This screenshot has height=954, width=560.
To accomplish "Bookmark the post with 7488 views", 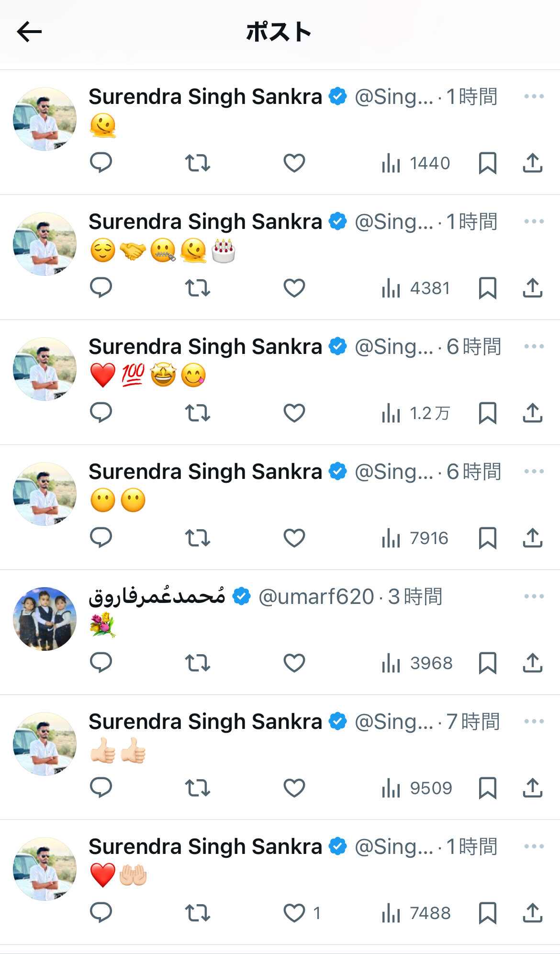I will click(487, 913).
